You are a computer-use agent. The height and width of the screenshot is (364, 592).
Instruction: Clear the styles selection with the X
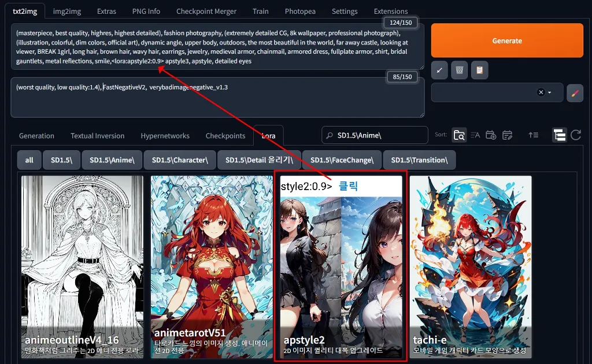[541, 92]
